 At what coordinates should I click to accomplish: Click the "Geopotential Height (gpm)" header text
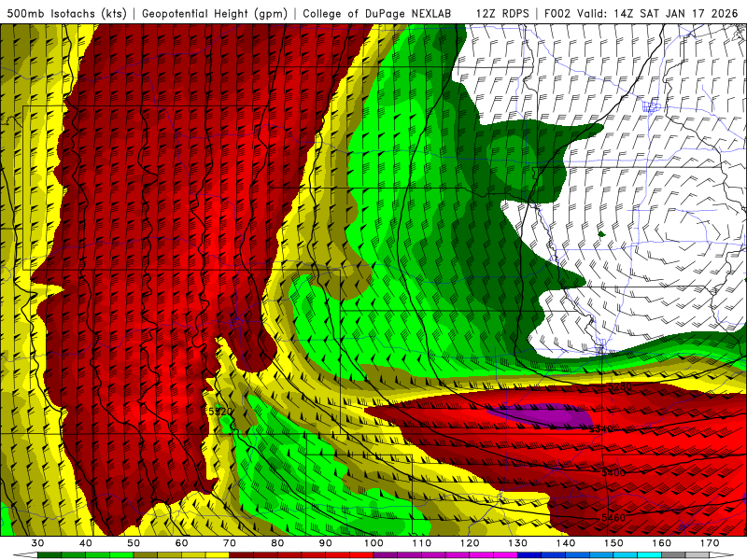(215, 13)
